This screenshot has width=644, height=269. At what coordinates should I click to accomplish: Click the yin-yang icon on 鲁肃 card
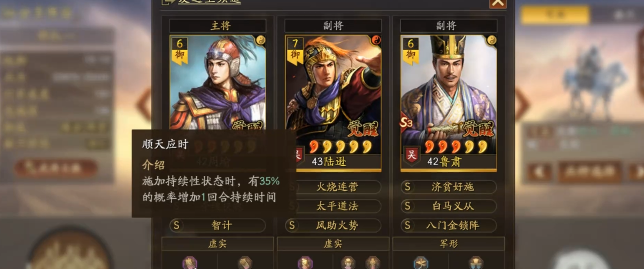pyautogui.click(x=491, y=40)
